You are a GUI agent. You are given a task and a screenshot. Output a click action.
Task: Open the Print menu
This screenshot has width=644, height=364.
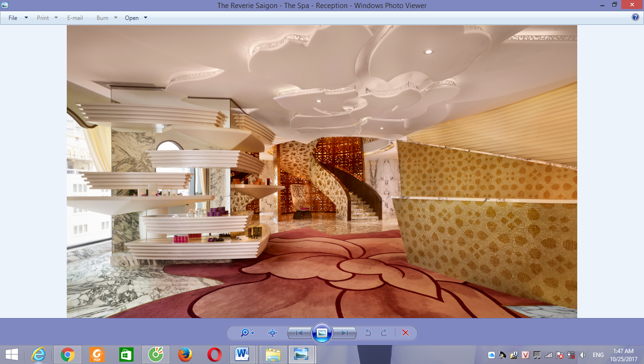tap(47, 18)
